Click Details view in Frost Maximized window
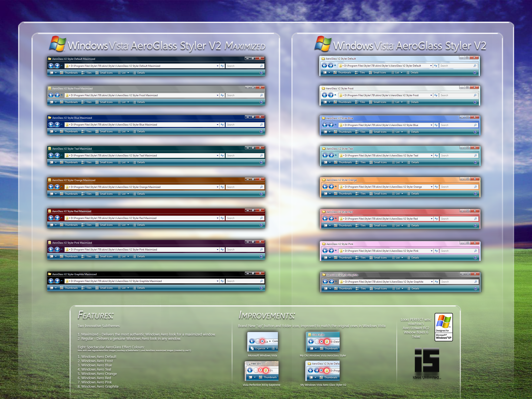 click(x=139, y=102)
